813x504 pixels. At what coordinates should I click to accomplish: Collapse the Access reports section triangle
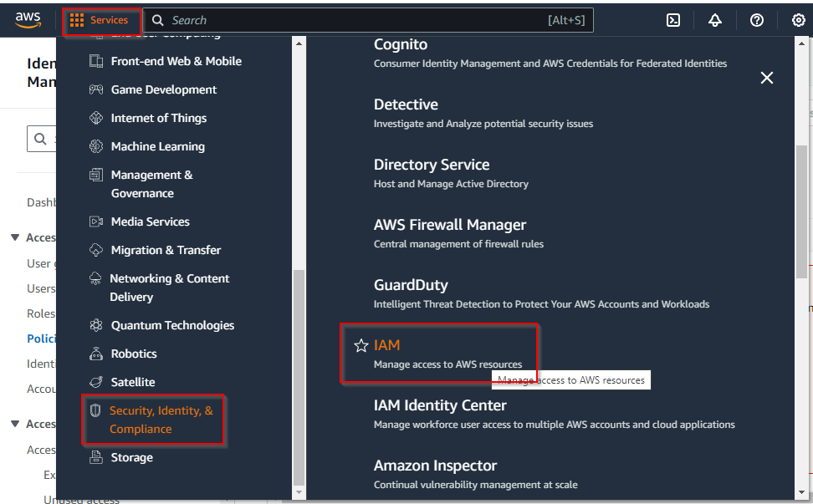point(15,424)
